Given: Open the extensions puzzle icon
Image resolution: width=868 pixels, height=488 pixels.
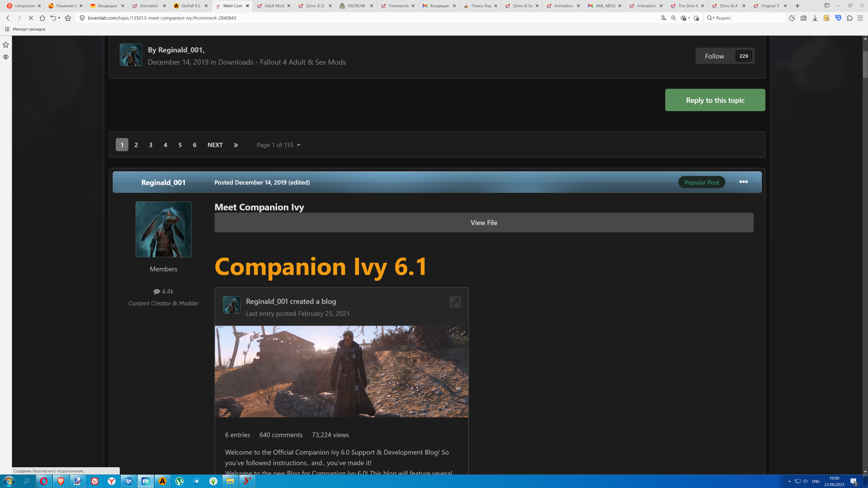Looking at the screenshot, I should (x=849, y=18).
